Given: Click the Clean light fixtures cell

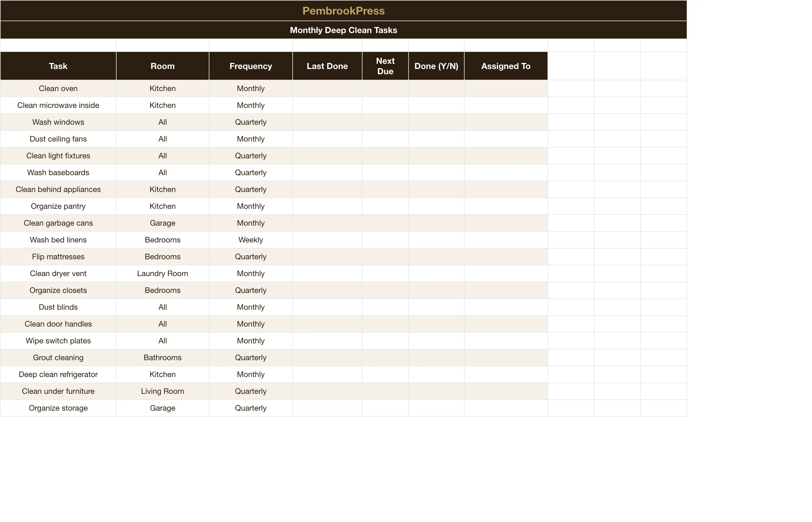Looking at the screenshot, I should (58, 156).
